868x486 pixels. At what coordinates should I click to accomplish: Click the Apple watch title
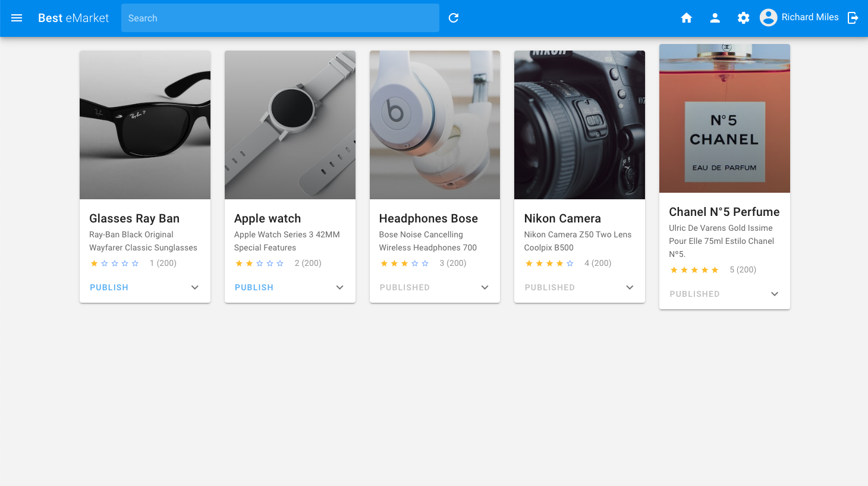[x=268, y=218]
